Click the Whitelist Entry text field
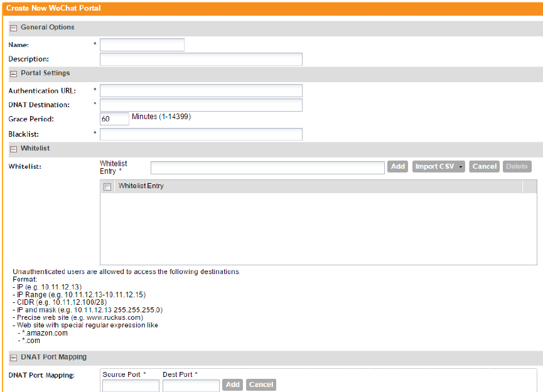The image size is (543, 392). (x=267, y=168)
